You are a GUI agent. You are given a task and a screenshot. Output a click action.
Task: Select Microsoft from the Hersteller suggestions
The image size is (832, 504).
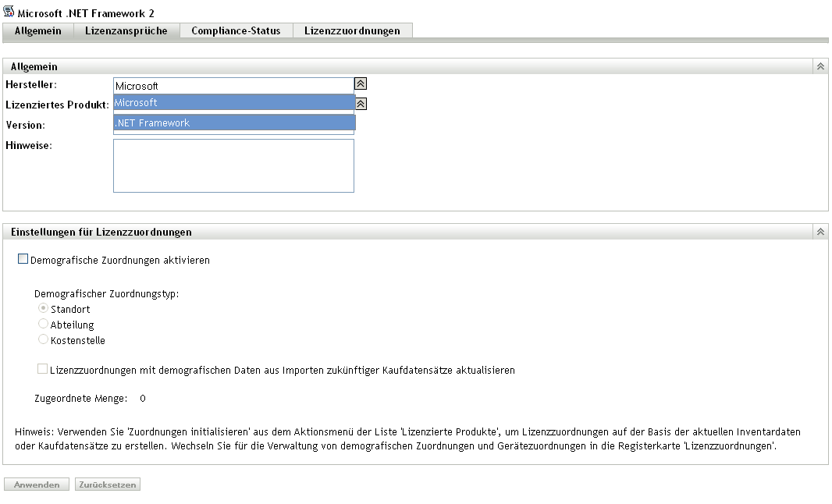pyautogui.click(x=234, y=102)
